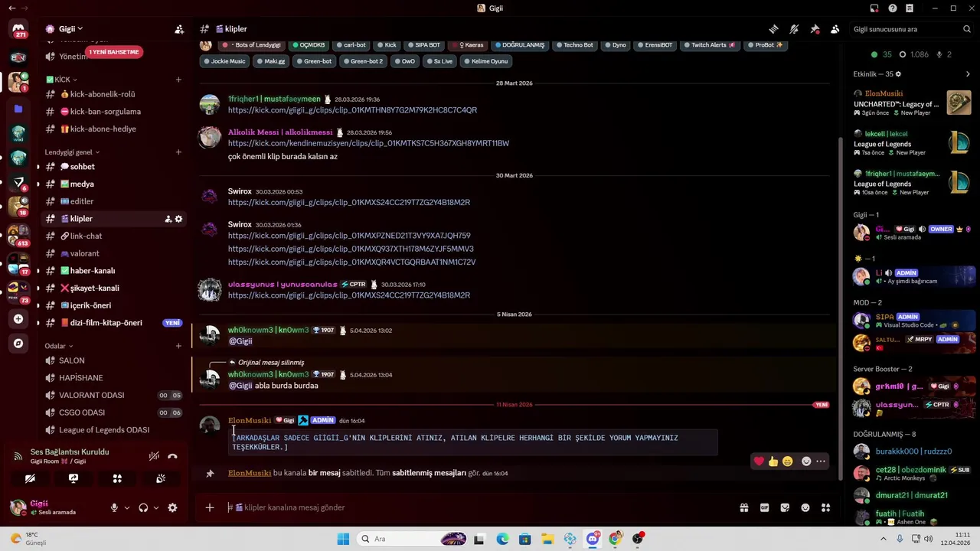Open Gigii server name dropdown
This screenshot has height=551, width=980.
coord(70,29)
